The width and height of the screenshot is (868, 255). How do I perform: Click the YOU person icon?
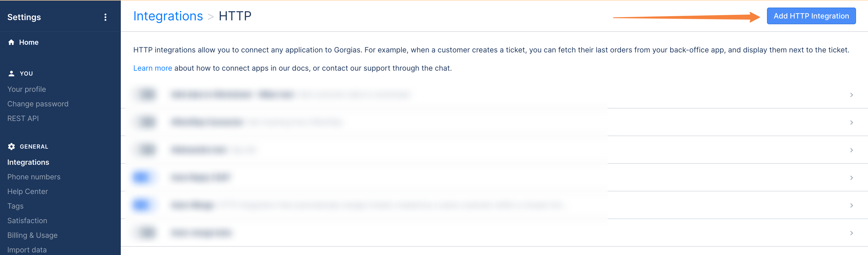tap(11, 74)
